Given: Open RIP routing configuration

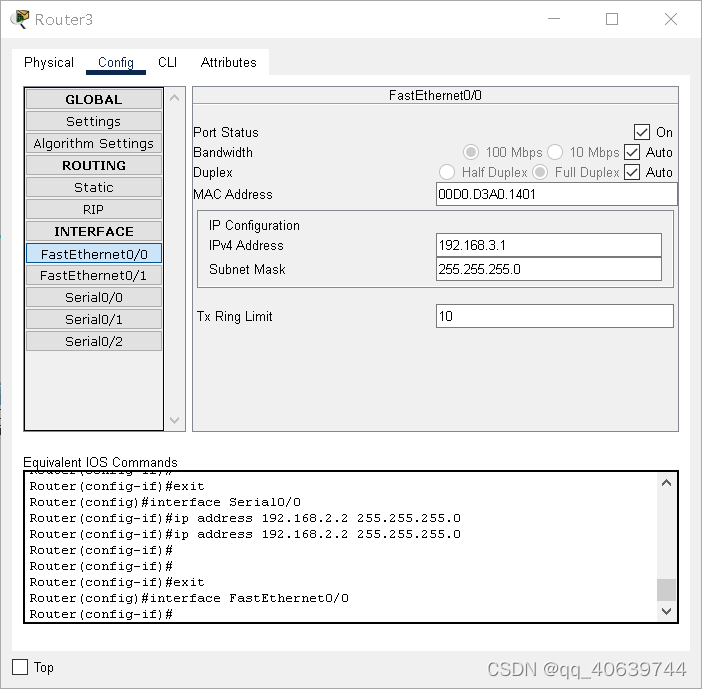Looking at the screenshot, I should click(x=94, y=209).
